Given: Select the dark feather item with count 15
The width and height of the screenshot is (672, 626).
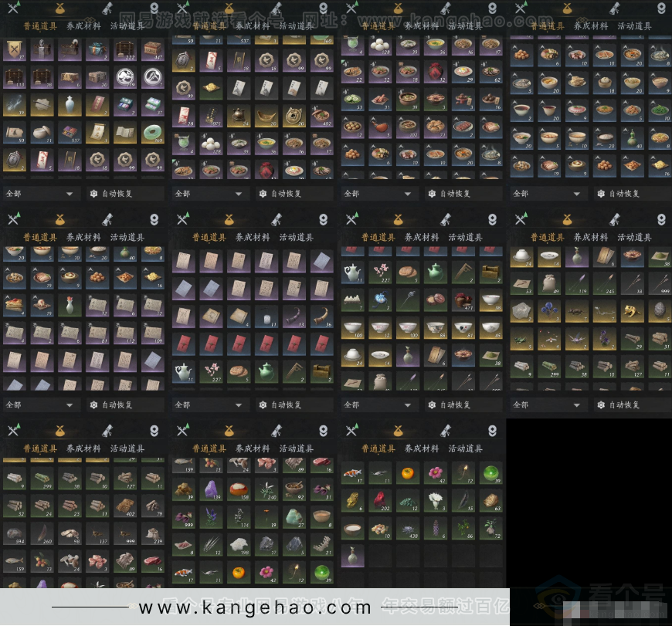Looking at the screenshot, I should point(463,500).
